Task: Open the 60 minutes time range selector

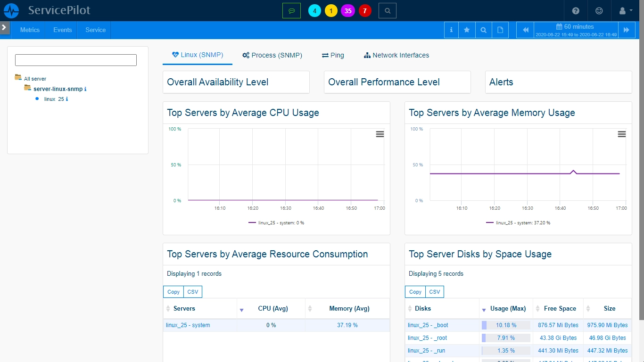Action: (576, 30)
